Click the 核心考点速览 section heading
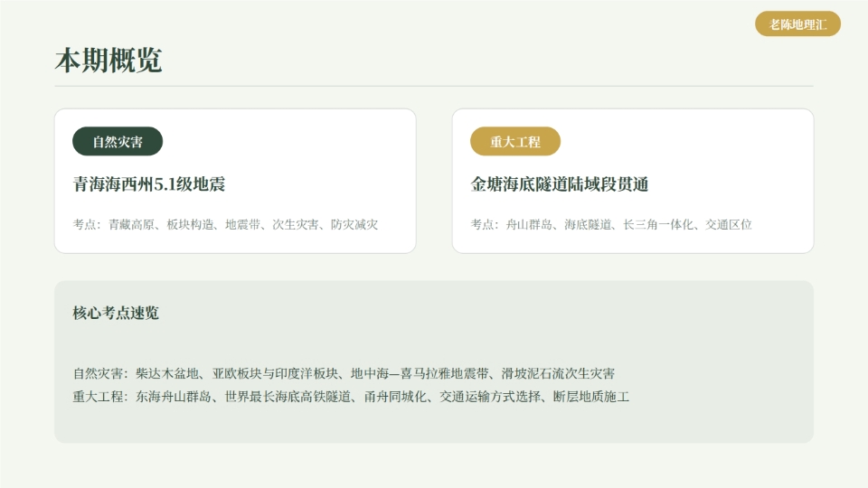 (x=116, y=314)
